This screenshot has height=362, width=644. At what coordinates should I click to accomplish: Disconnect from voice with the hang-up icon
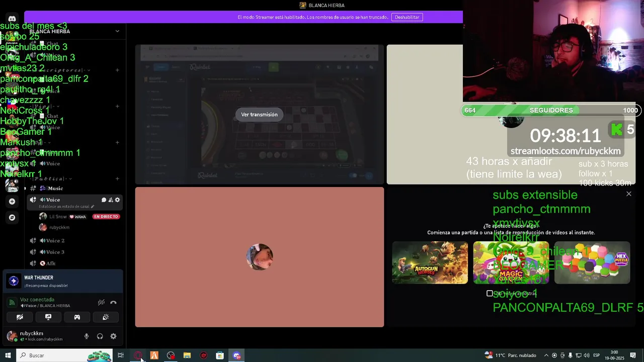(x=113, y=303)
